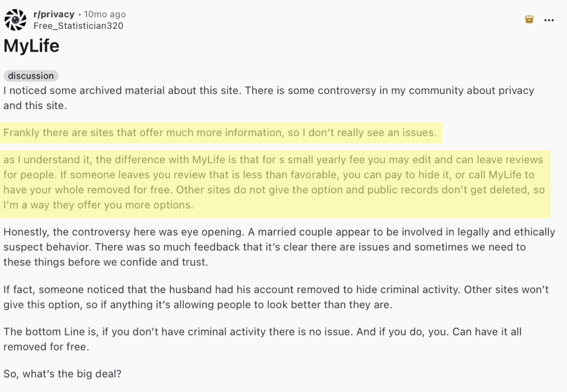Open the three-dot post options menu
This screenshot has height=392, width=567.
(549, 19)
